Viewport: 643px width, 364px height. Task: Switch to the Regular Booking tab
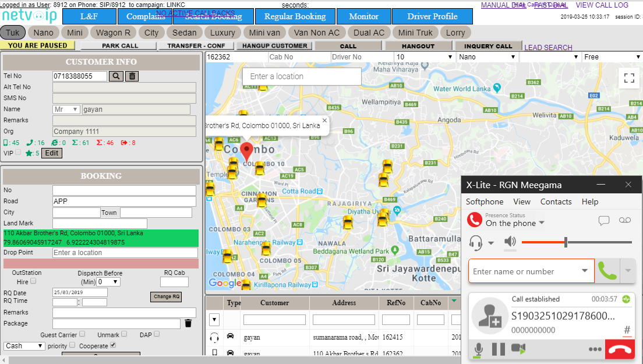pos(295,16)
